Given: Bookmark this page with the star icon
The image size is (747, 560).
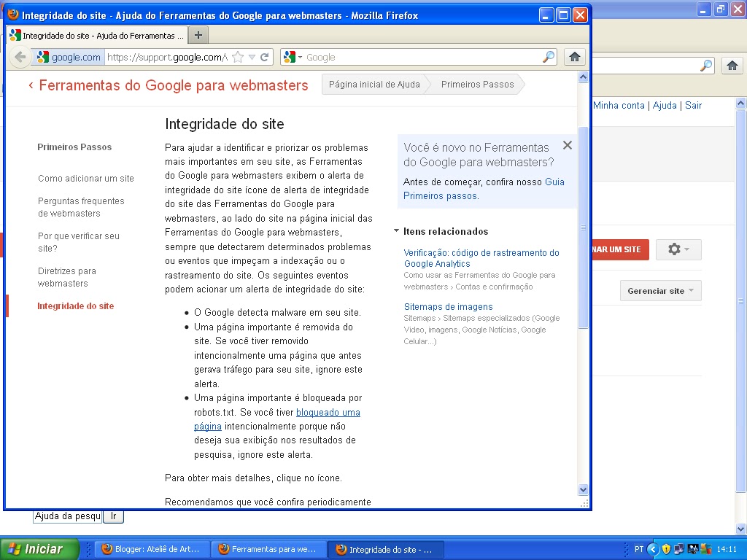Looking at the screenshot, I should click(x=239, y=57).
